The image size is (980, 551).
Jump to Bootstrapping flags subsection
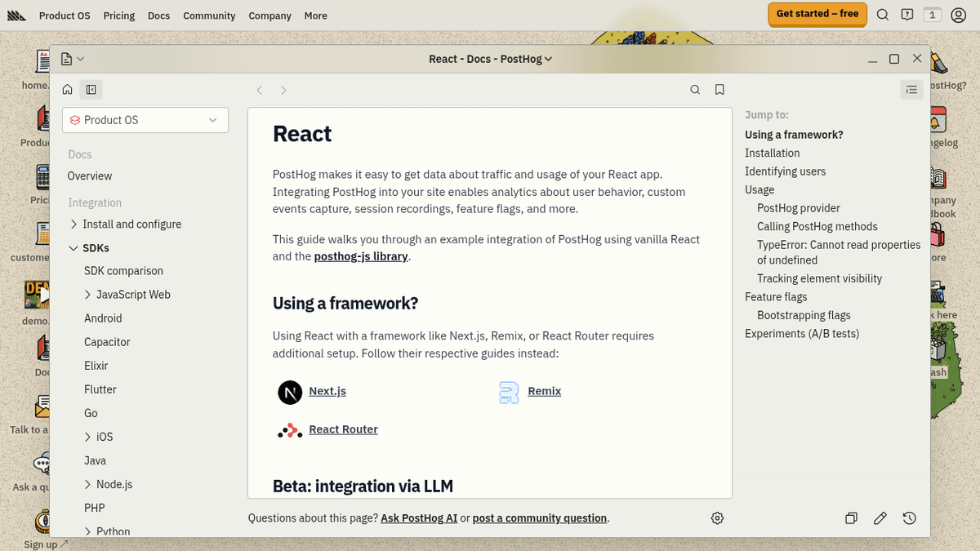coord(804,315)
